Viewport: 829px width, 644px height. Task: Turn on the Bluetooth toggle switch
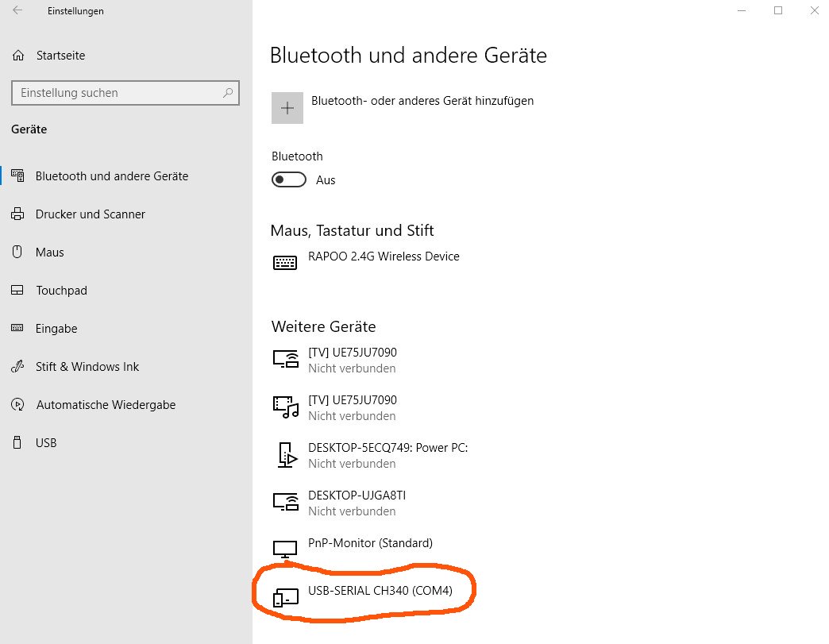[289, 179]
